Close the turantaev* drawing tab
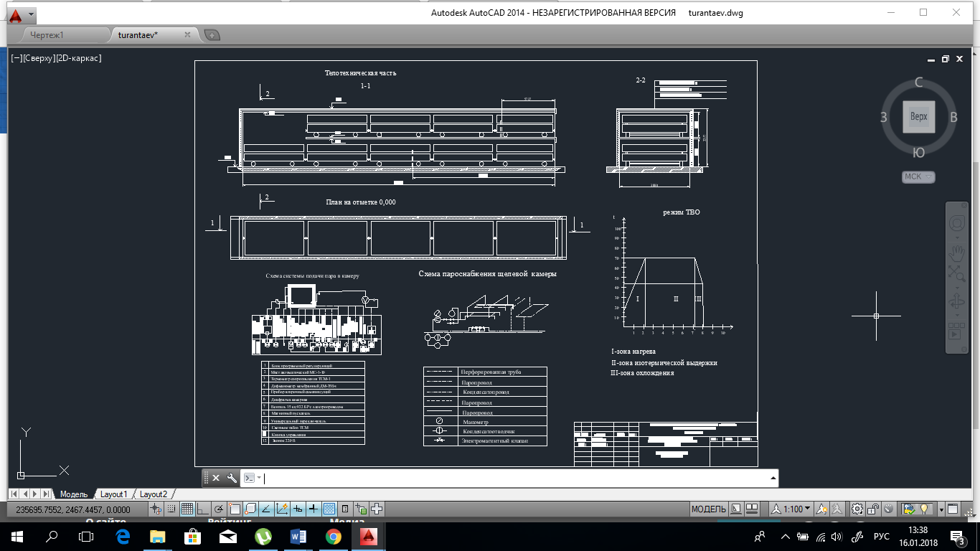The height and width of the screenshot is (551, 980). point(187,34)
